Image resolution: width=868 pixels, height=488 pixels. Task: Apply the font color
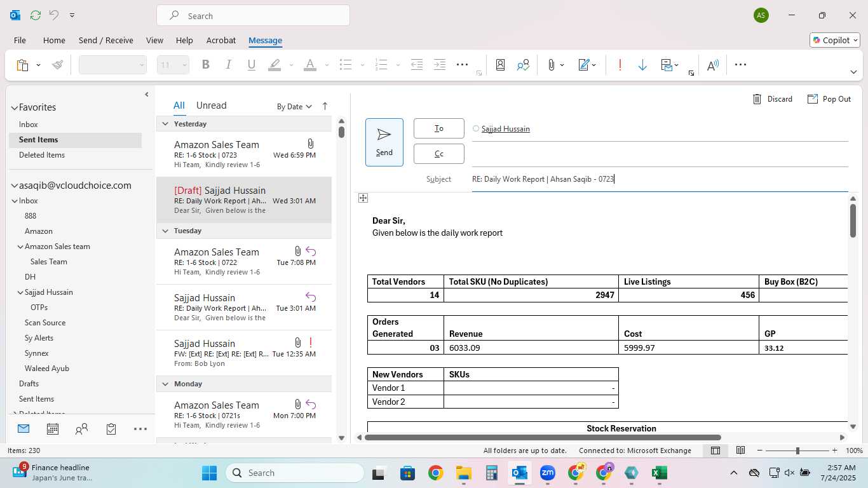pos(310,65)
